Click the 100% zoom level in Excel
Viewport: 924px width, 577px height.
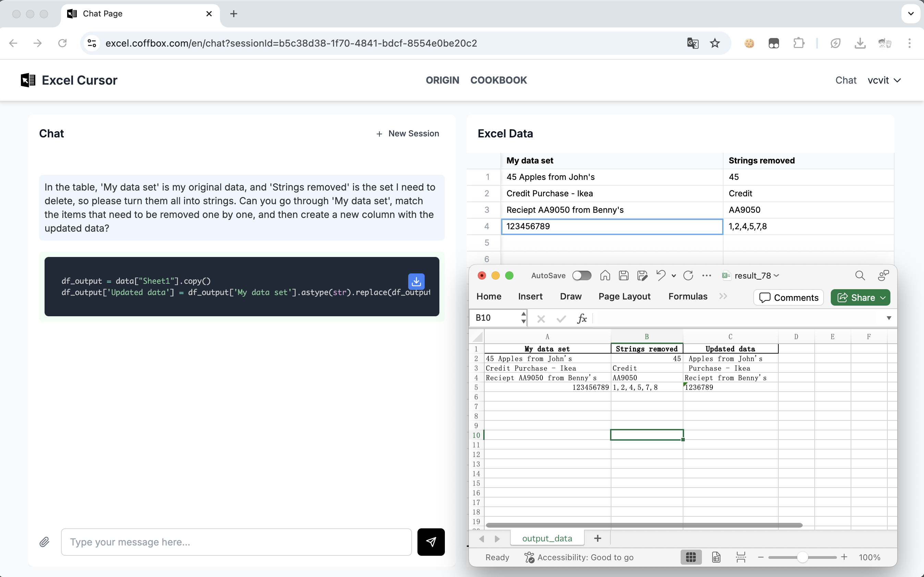(870, 557)
